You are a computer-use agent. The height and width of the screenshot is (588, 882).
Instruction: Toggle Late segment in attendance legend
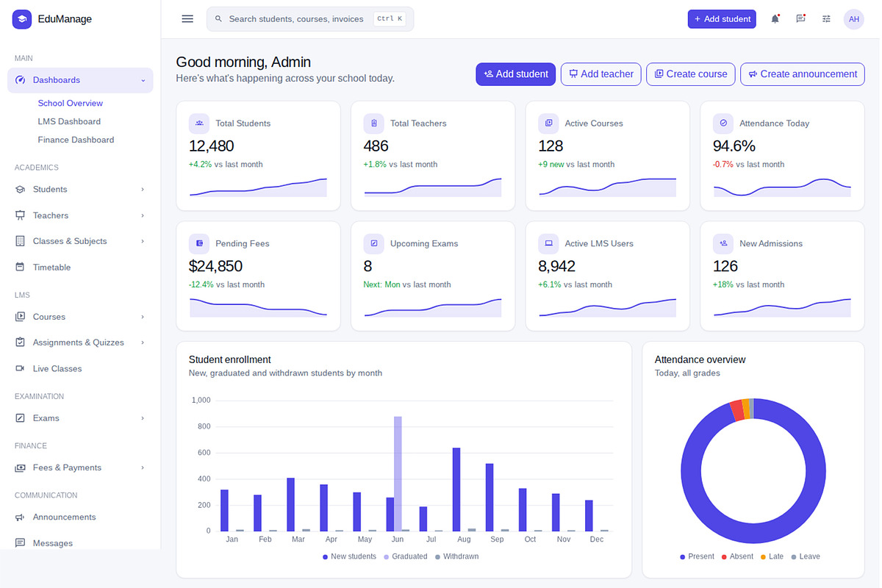772,556
